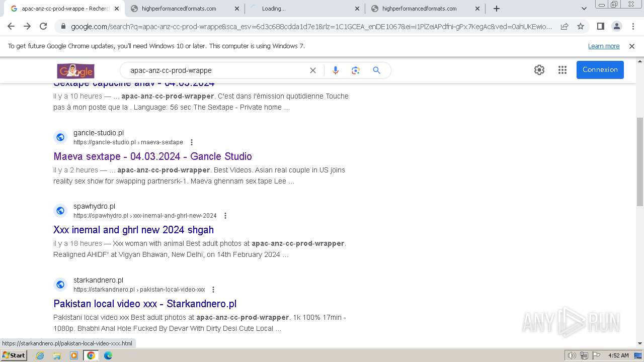Click the Google doodle logo

point(75,70)
